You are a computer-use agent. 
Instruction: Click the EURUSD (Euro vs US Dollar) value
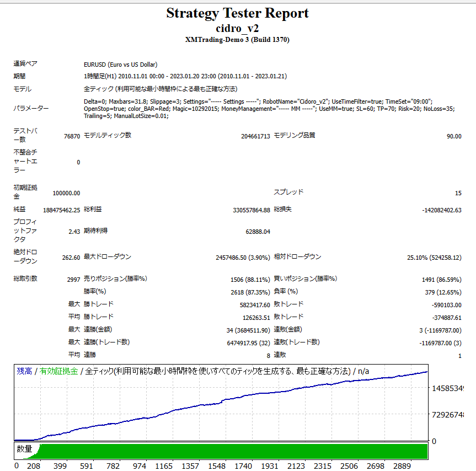[121, 65]
